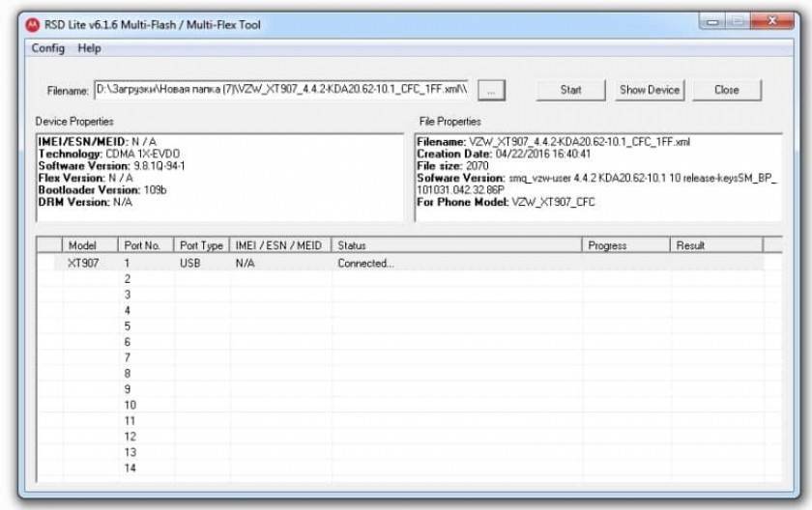The height and width of the screenshot is (510, 812).
Task: Browse for file with the ellipsis button
Action: pyautogui.click(x=492, y=90)
